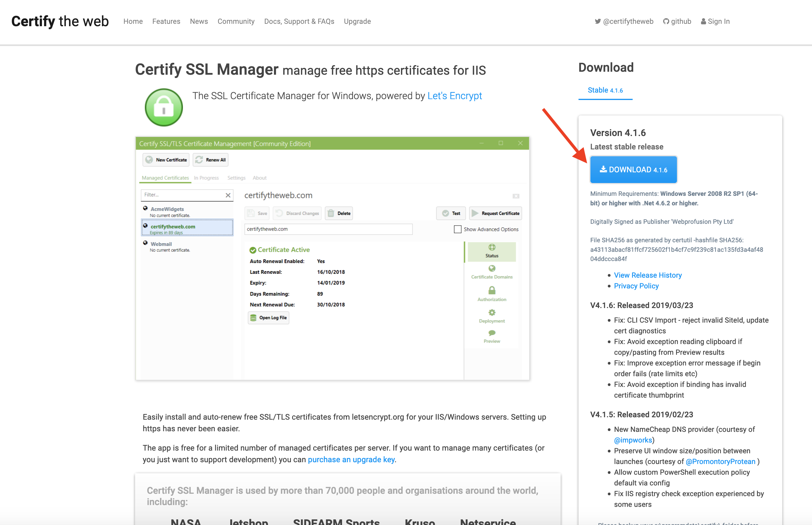Select certifytheweb.com in the certificate list

pos(187,227)
